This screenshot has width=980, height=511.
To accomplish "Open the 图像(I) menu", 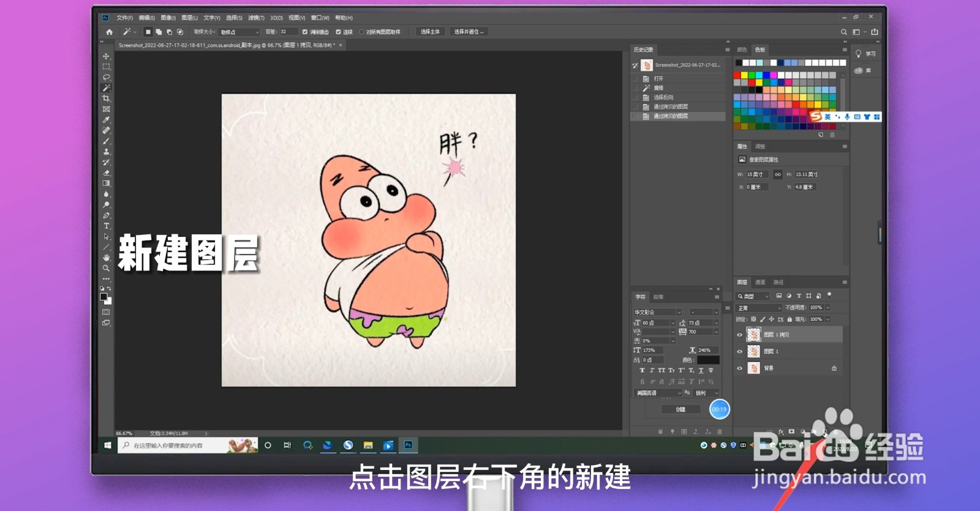I will click(168, 18).
